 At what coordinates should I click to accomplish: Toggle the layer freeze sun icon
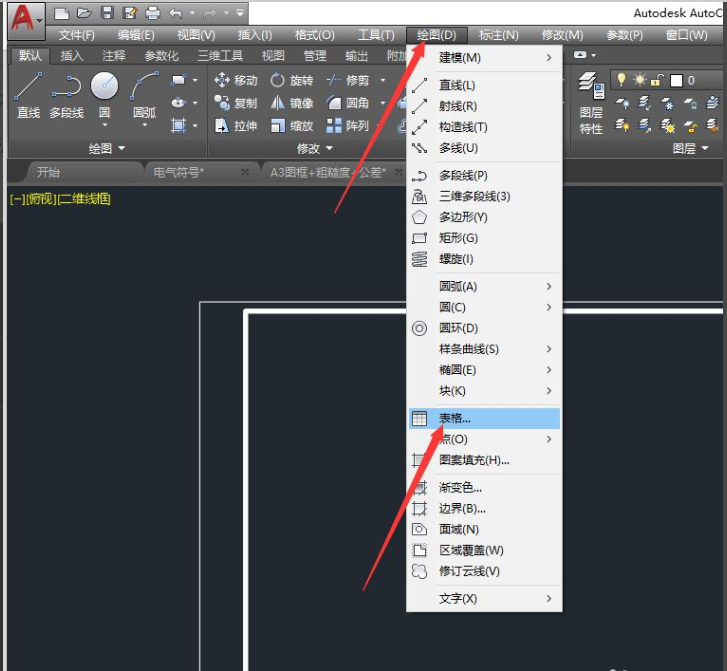click(x=639, y=80)
